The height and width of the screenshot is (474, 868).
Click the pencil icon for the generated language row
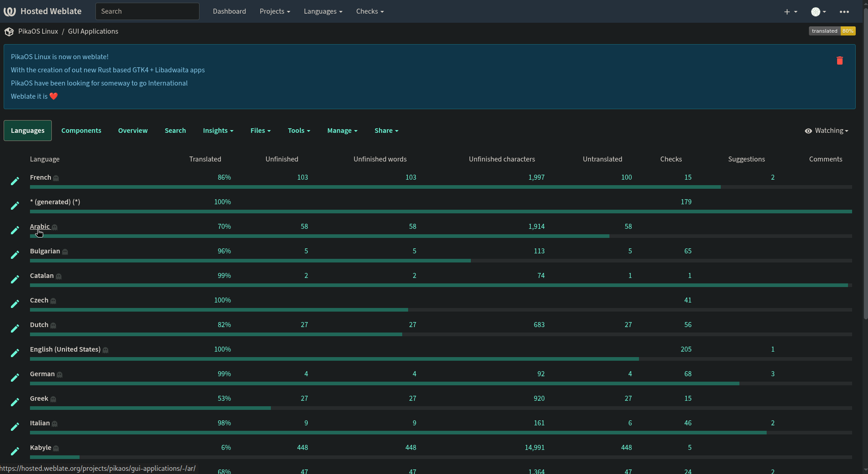15,206
